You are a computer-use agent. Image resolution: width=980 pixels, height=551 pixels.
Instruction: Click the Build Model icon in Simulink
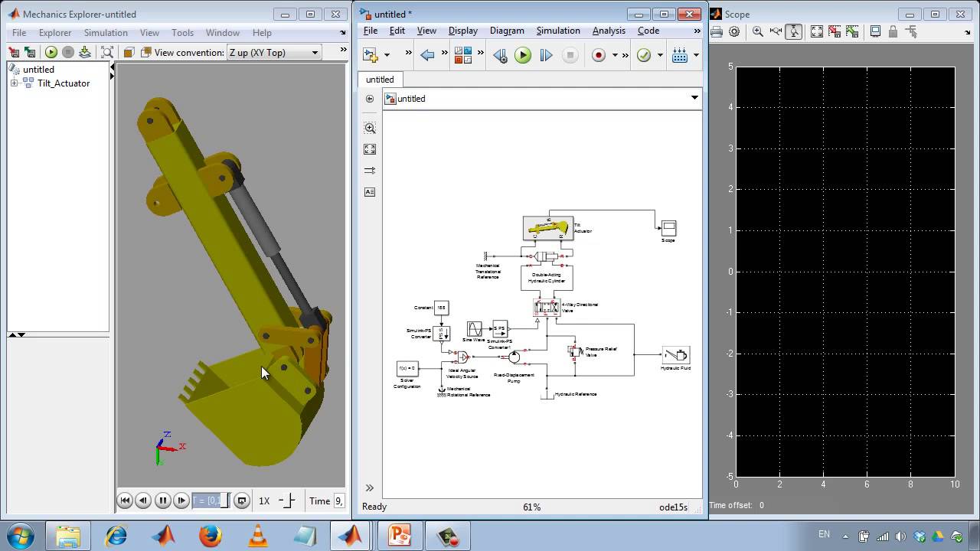pyautogui.click(x=679, y=55)
